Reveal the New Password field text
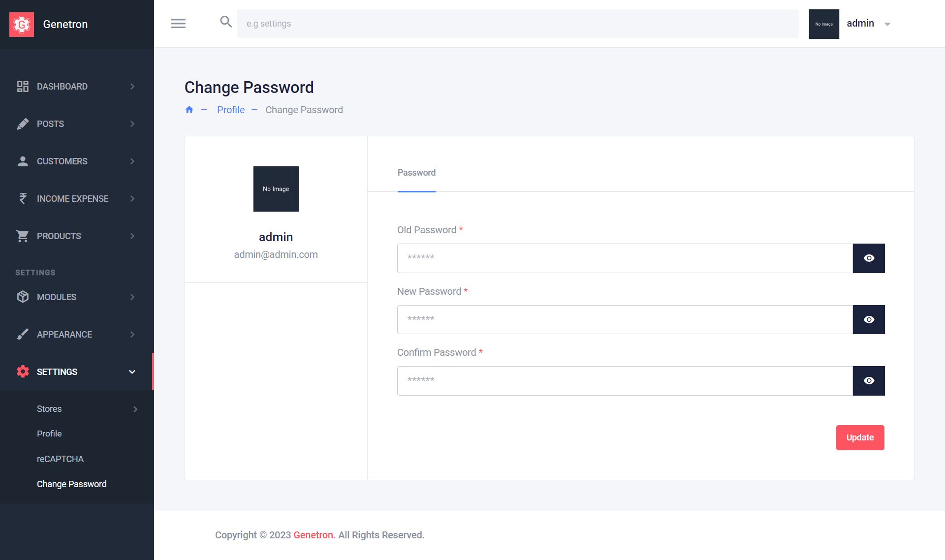945x560 pixels. pos(869,320)
